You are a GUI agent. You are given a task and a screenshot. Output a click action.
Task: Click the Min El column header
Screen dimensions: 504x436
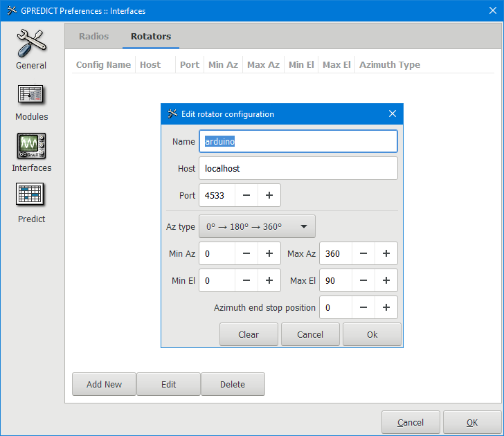[x=301, y=64]
